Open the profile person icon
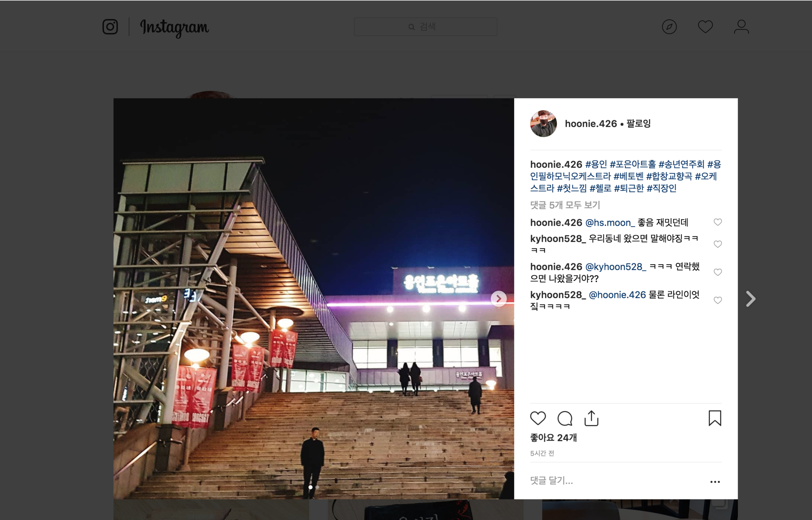The image size is (812, 520). pyautogui.click(x=741, y=27)
